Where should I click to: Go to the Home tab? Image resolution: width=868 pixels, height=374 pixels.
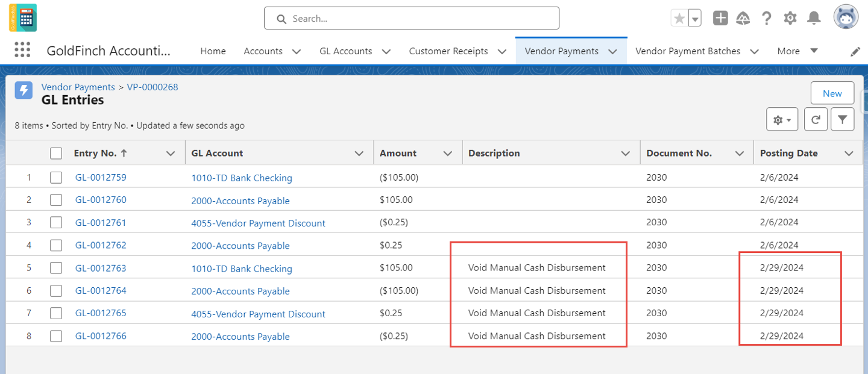pos(213,51)
